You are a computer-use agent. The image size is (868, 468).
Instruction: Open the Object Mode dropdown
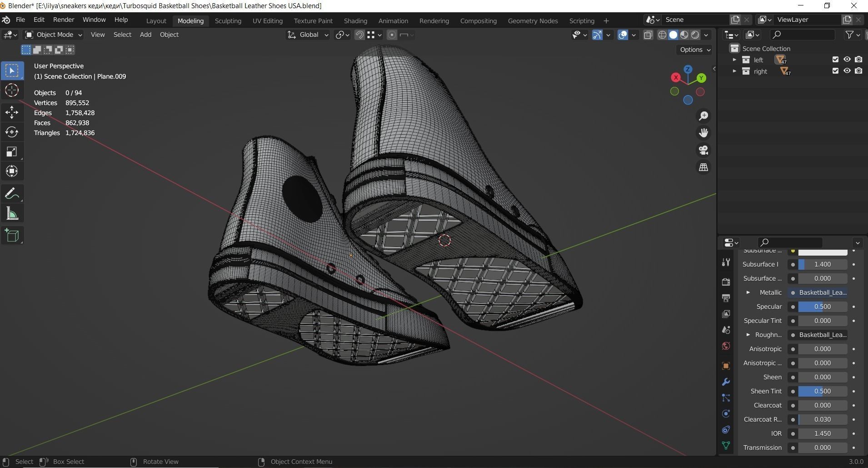coord(54,35)
